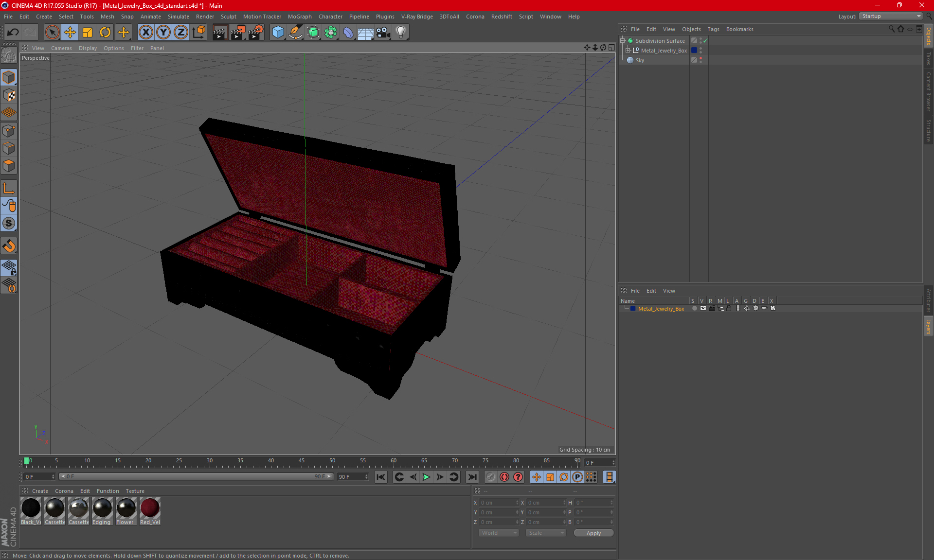Toggle Metal_Jewelry_Box layer view eye
The width and height of the screenshot is (934, 560).
tap(703, 308)
